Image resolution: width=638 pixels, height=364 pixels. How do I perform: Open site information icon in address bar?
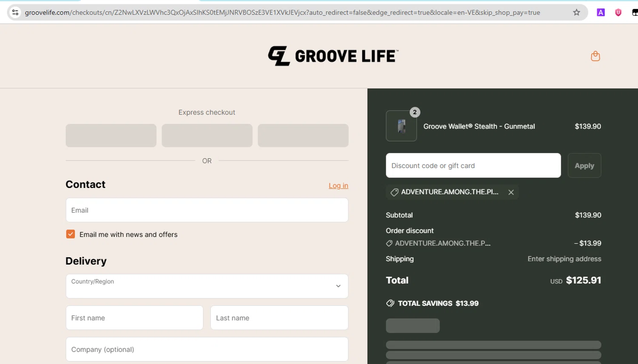coord(15,12)
